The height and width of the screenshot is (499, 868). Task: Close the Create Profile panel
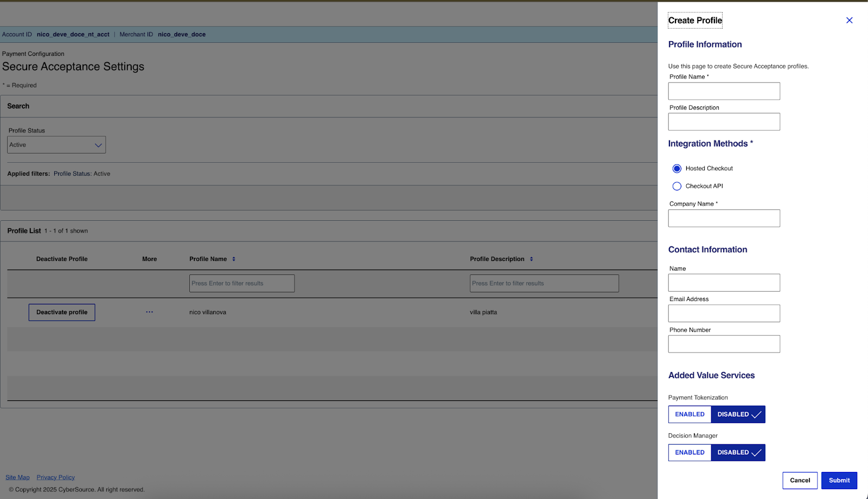pyautogui.click(x=849, y=20)
